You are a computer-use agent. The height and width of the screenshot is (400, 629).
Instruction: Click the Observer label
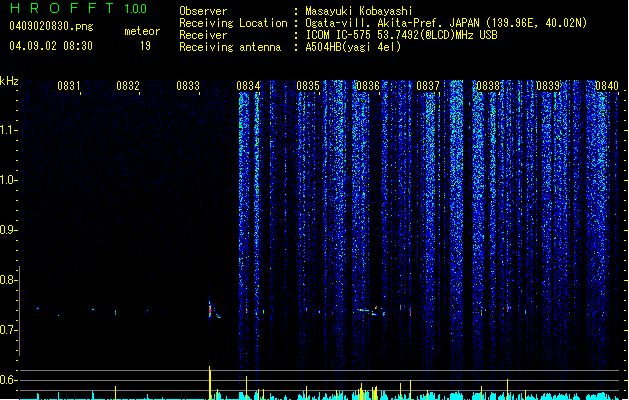tap(203, 11)
